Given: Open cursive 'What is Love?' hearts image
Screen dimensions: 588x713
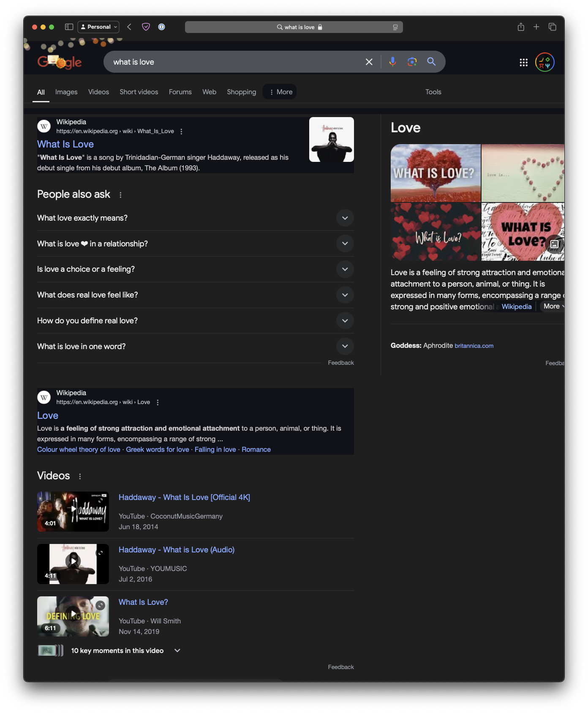Looking at the screenshot, I should pos(436,232).
